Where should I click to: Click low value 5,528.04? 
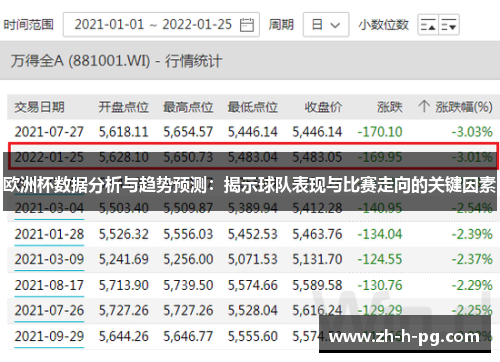point(253,311)
